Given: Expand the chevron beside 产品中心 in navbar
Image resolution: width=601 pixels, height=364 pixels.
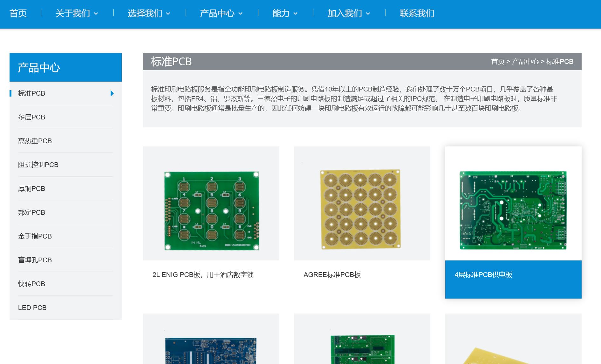Looking at the screenshot, I should coord(241,14).
